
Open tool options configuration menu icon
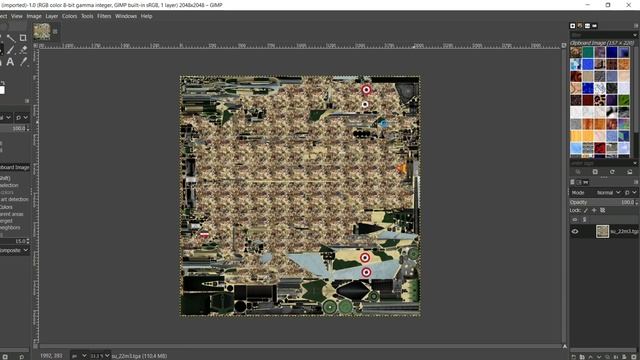tap(27, 101)
